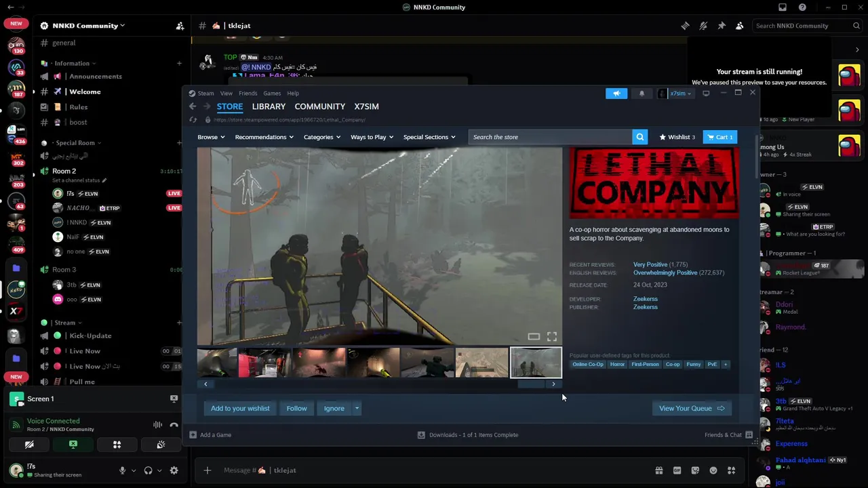Ignore this game button
868x488 pixels.
click(x=334, y=408)
